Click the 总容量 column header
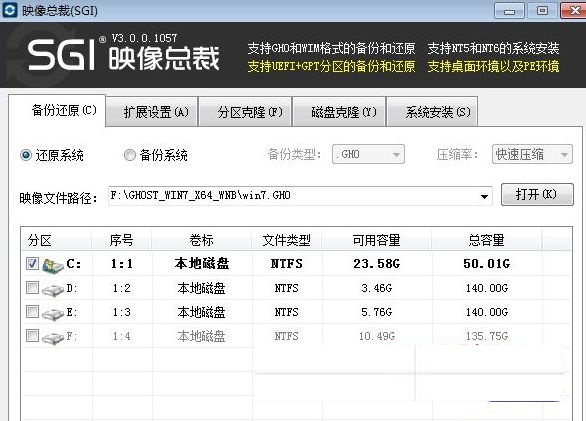The height and width of the screenshot is (421, 586). pos(486,240)
